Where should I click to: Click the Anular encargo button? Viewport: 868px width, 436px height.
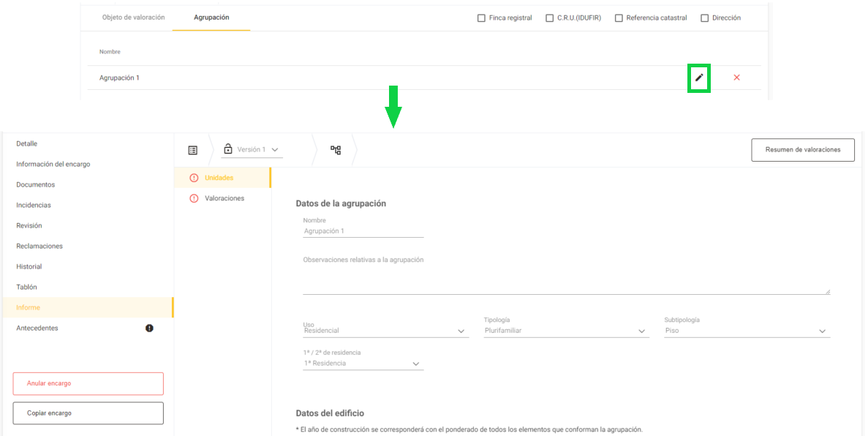coord(88,383)
